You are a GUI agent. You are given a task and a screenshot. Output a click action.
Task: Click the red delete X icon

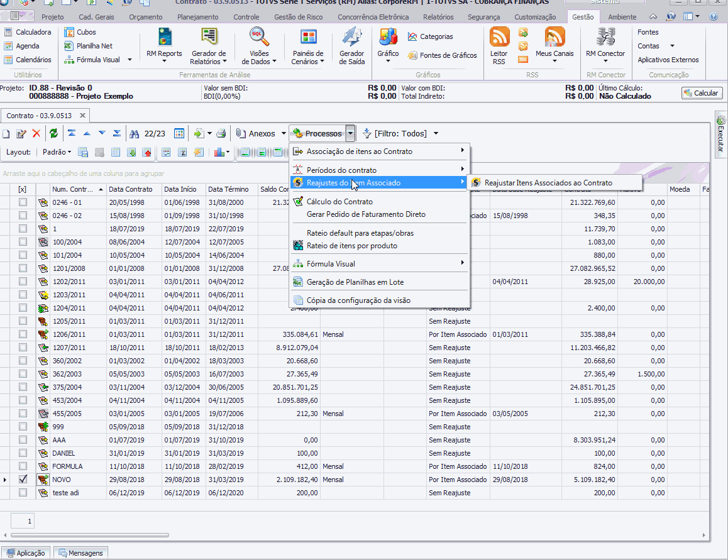click(x=36, y=134)
